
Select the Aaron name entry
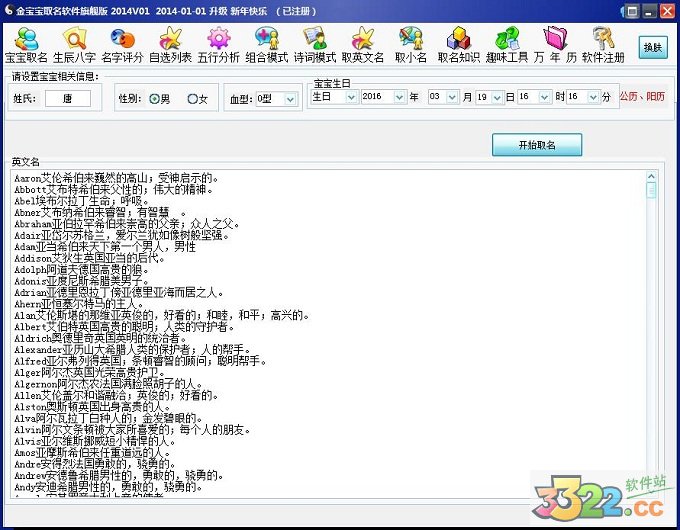point(116,178)
